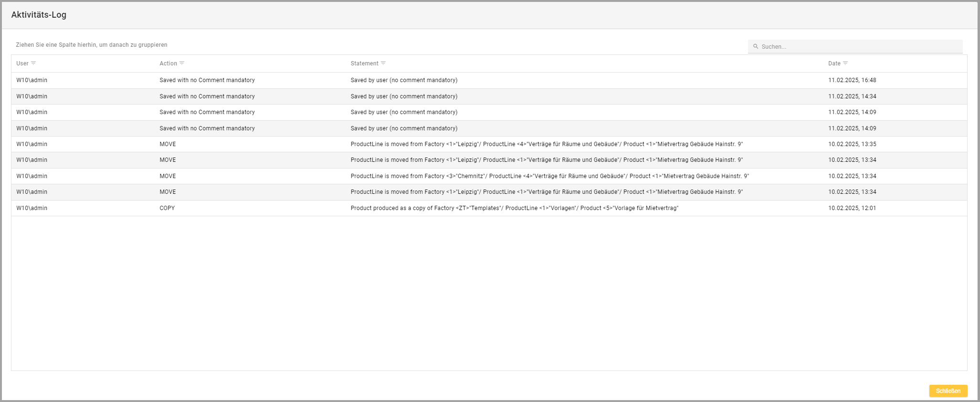Viewport: 980px width, 402px height.
Task: Click the date cell 10.02.2025, 12:01
Action: (852, 208)
